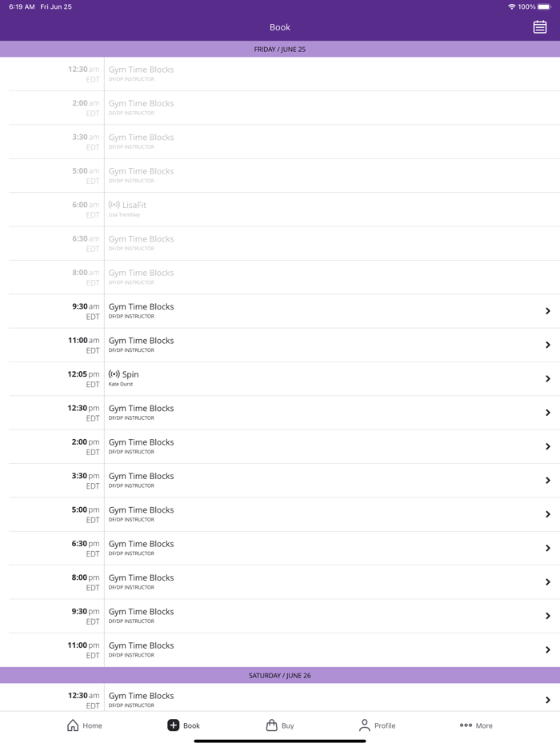Tap the livestream icon beside LisaFit
This screenshot has height=747, width=560.
pyautogui.click(x=114, y=205)
